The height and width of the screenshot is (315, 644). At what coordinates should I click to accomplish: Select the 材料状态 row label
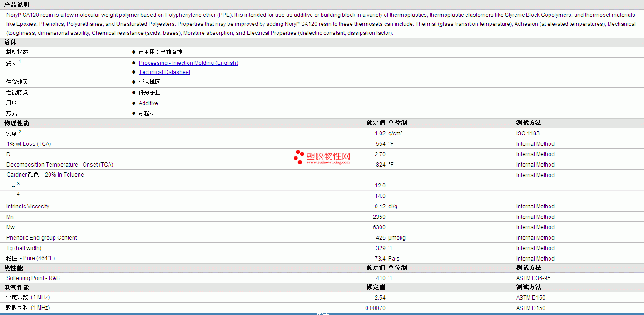pyautogui.click(x=17, y=52)
